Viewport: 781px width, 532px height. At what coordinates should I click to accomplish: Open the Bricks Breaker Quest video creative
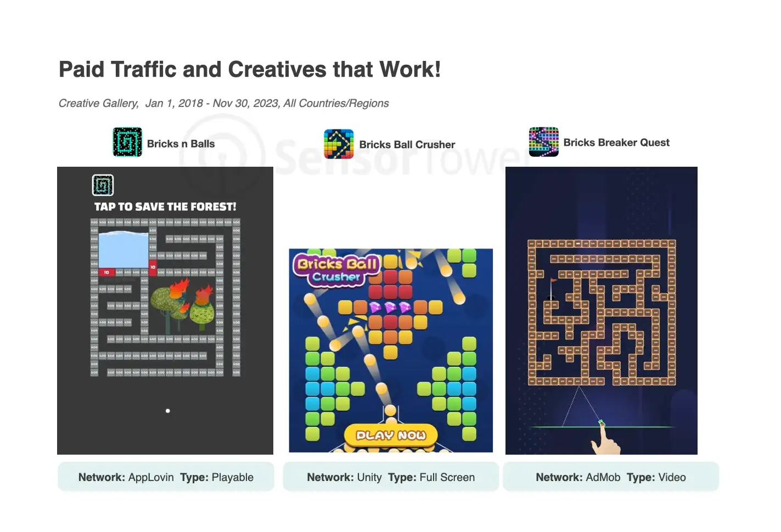coord(602,310)
